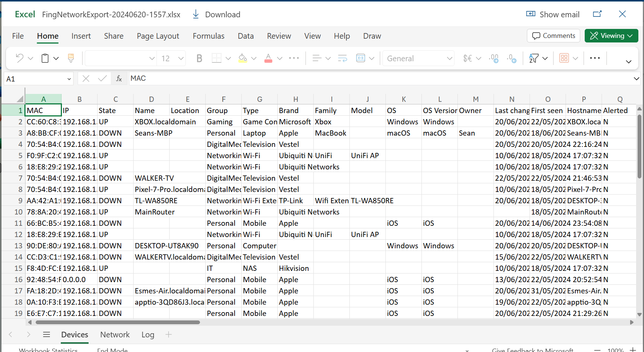This screenshot has width=644, height=352.
Task: Select column header F
Action: coord(224,99)
